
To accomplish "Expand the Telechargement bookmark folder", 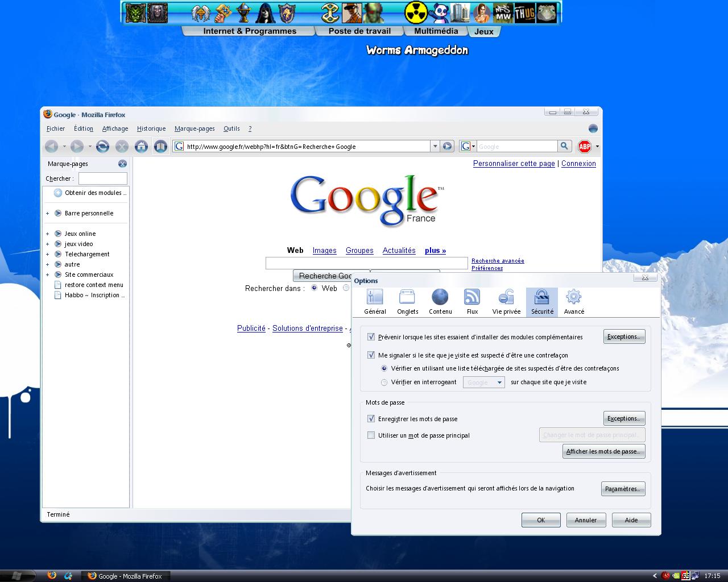I will pos(48,254).
